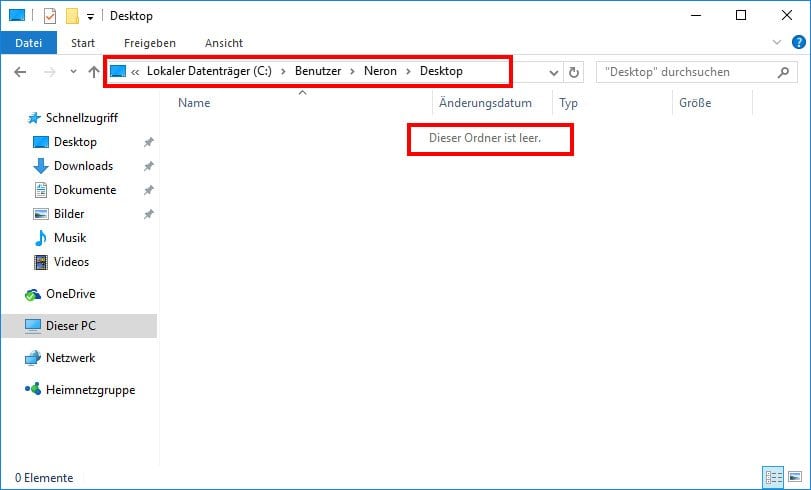Click the up-one-level arrow icon

coord(94,72)
